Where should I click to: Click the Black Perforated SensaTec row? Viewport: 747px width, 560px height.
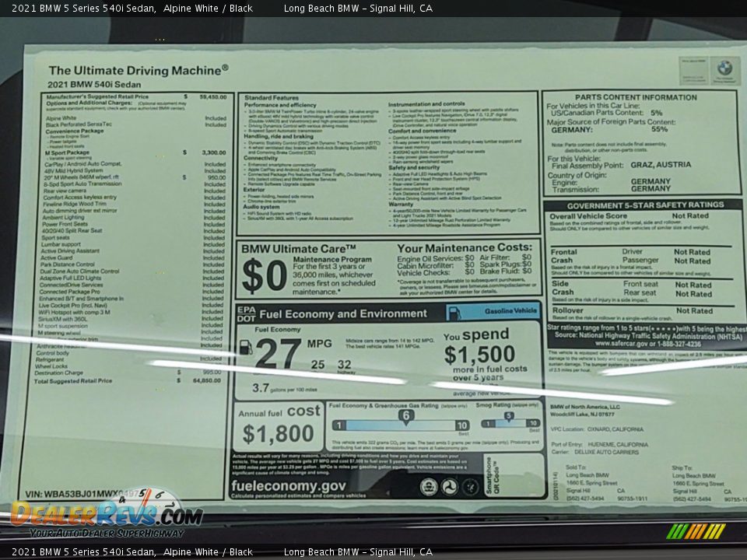pyautogui.click(x=135, y=124)
